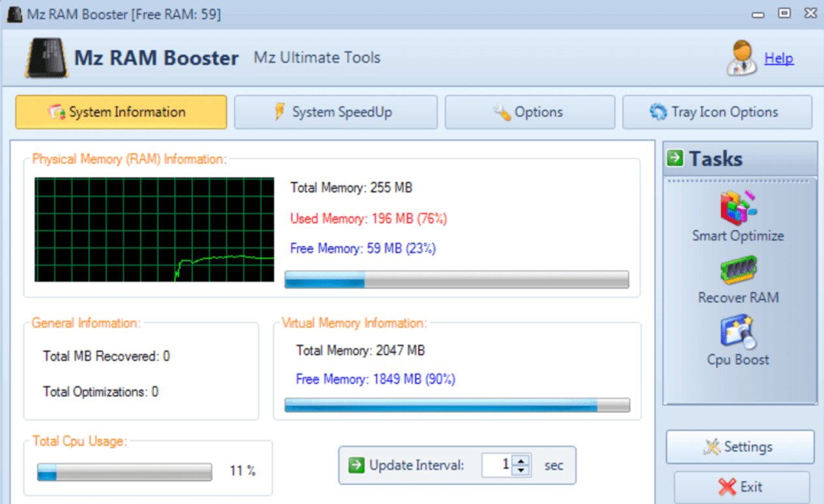Click the 'Total Memory: 255 MB' text
Viewport: 824px width, 504px height.
[x=351, y=188]
